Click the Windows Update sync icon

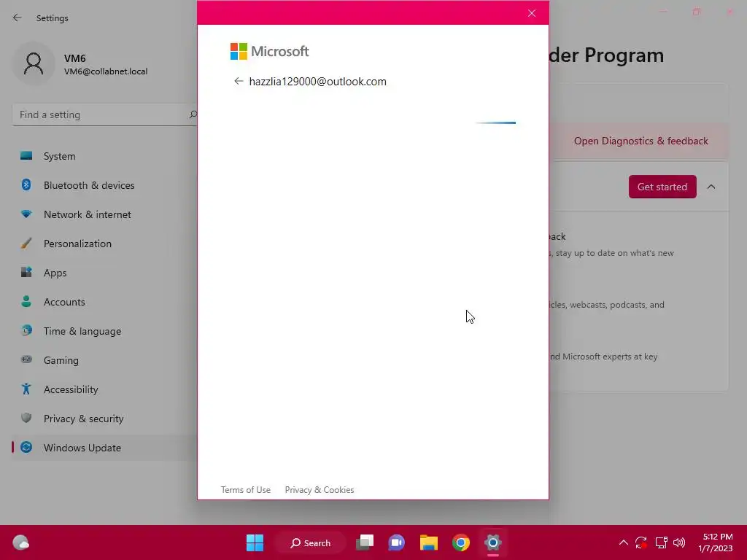pyautogui.click(x=26, y=447)
